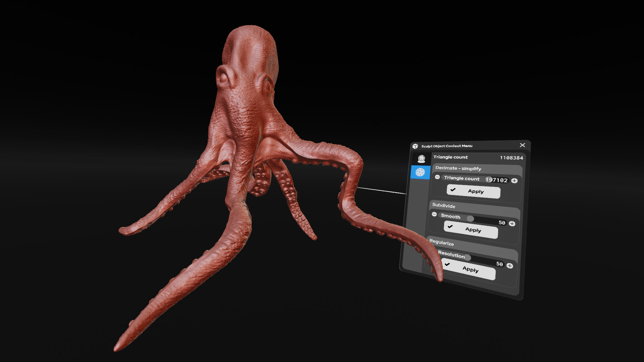
Task: Click the plus icon next to Smooth value 50
Action: [x=513, y=223]
